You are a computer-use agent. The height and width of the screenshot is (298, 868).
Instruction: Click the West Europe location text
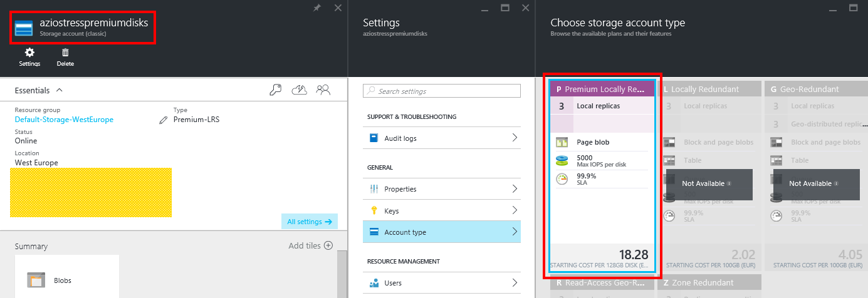[36, 163]
